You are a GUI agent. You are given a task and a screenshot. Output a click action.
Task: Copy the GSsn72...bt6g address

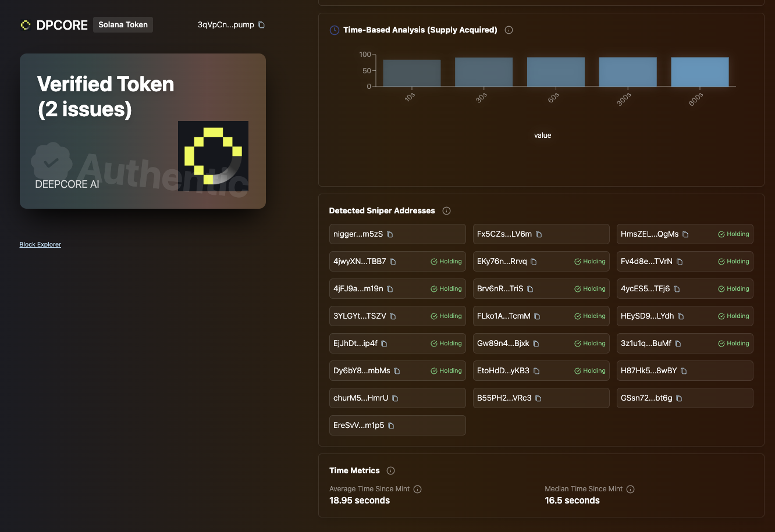click(679, 398)
